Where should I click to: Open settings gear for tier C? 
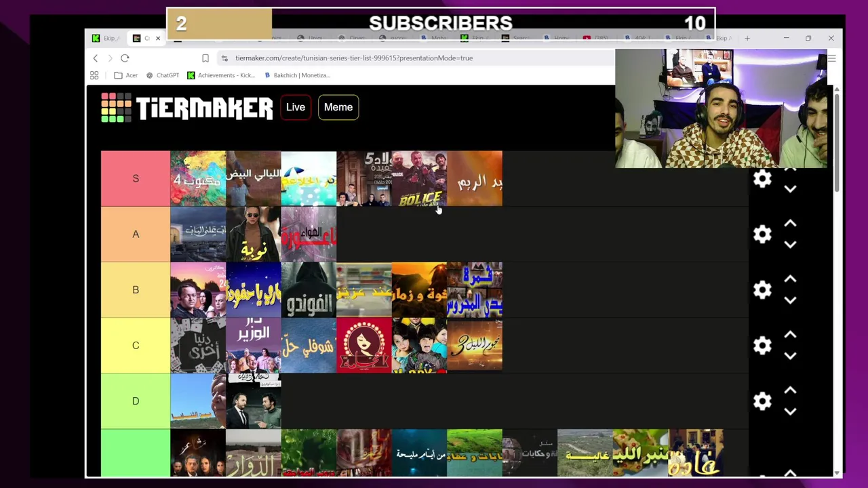coord(762,346)
